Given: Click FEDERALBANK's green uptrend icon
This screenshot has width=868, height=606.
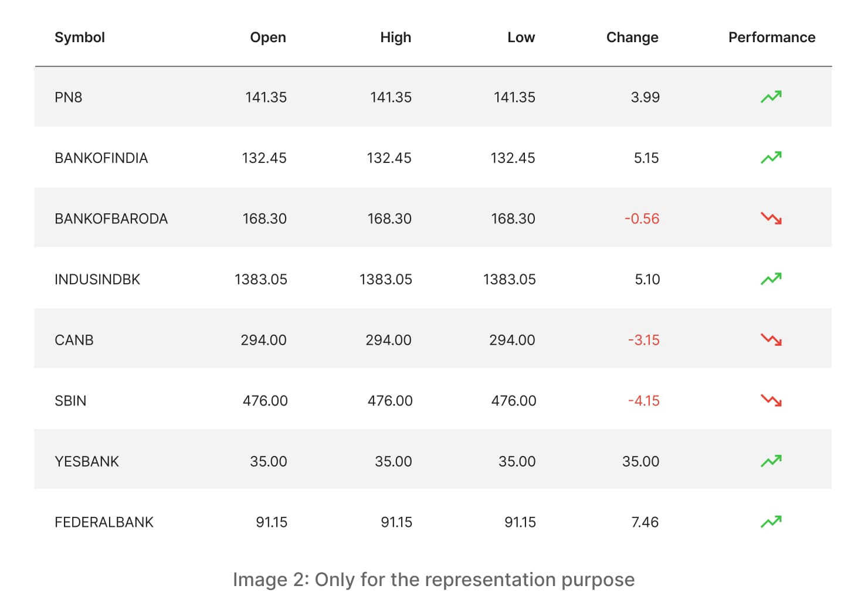Looking at the screenshot, I should tap(771, 522).
